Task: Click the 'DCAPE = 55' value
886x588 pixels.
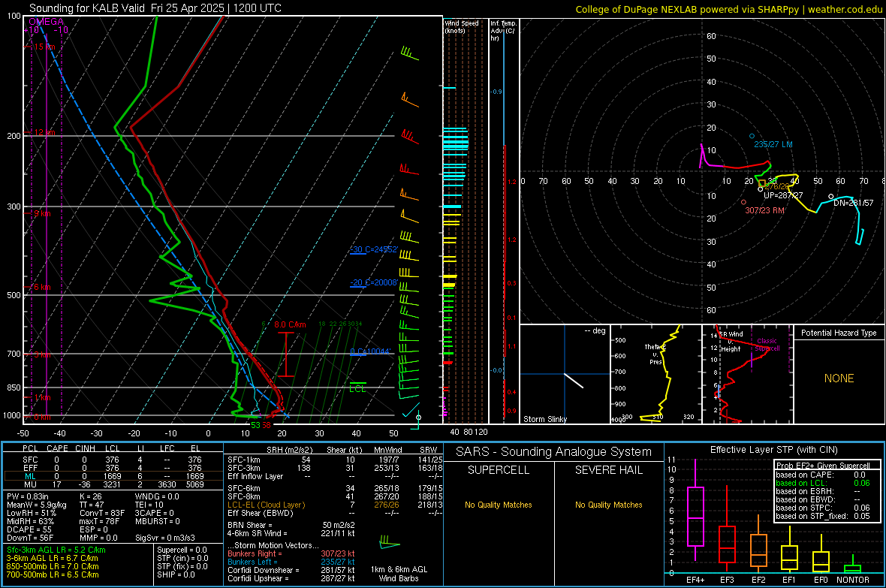Action: pos(29,529)
